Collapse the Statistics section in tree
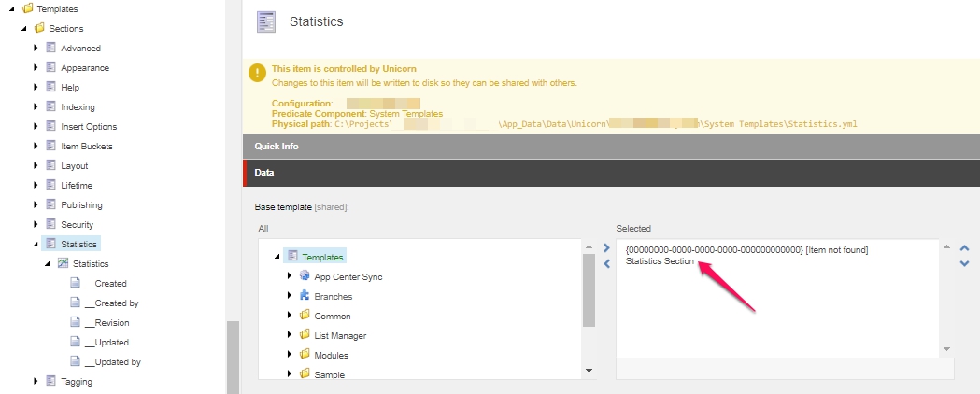Image resolution: width=980 pixels, height=394 pixels. point(36,245)
